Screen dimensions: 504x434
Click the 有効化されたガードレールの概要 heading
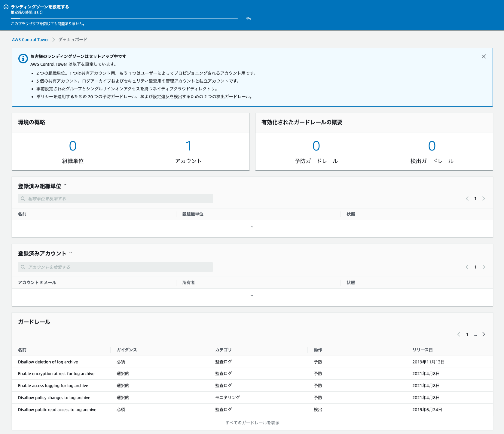tap(302, 122)
